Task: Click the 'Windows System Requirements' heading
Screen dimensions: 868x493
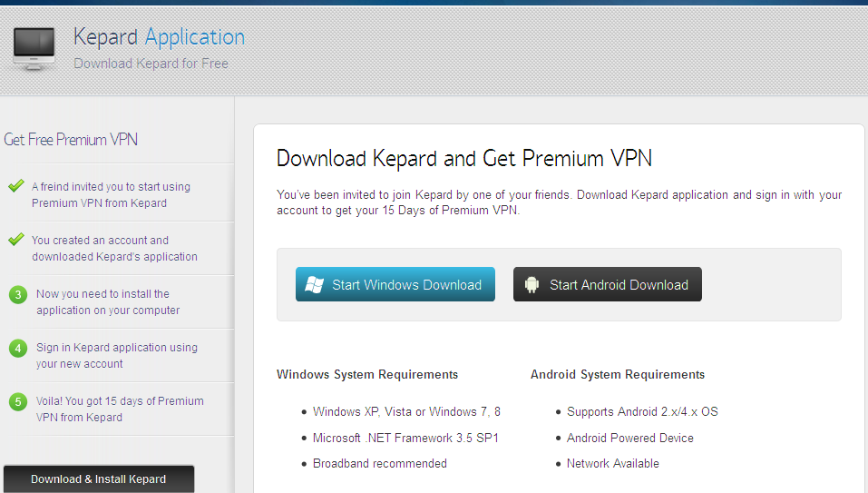Action: (367, 374)
